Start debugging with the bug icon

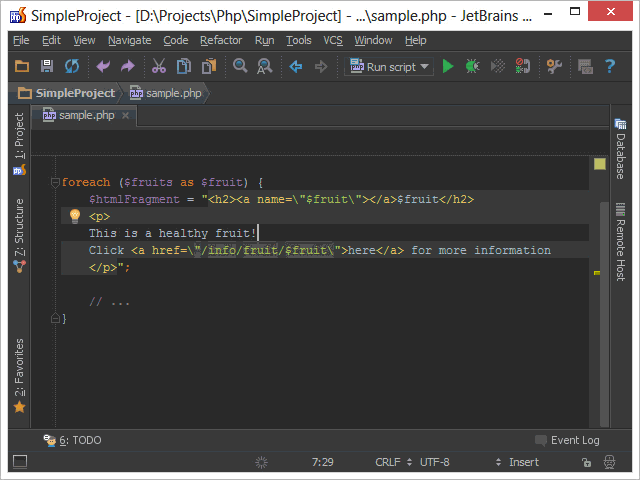pyautogui.click(x=472, y=67)
